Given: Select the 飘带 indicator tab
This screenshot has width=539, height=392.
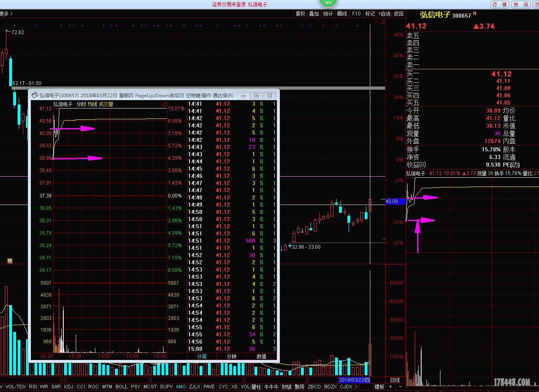Looking at the screenshot, I should [x=299, y=387].
